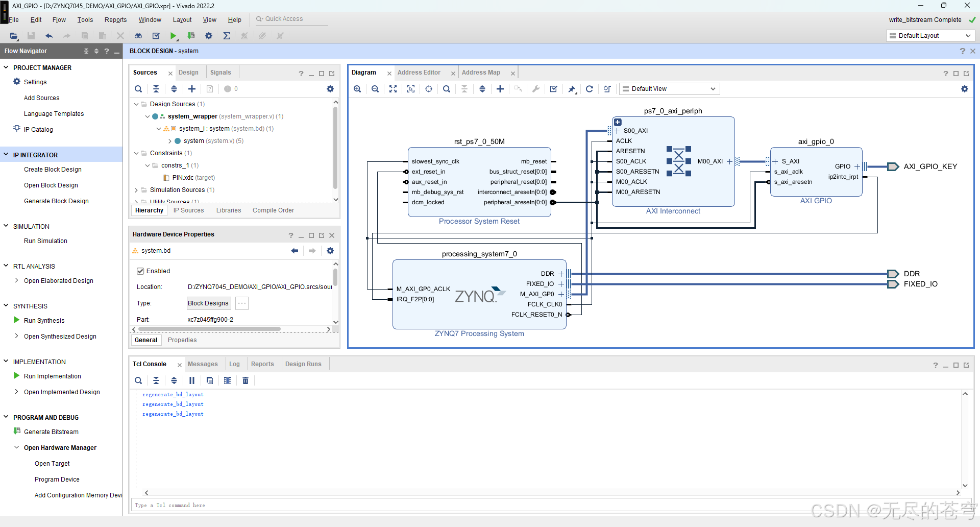980x527 pixels.
Task: Open the Tools menu
Action: 85,20
